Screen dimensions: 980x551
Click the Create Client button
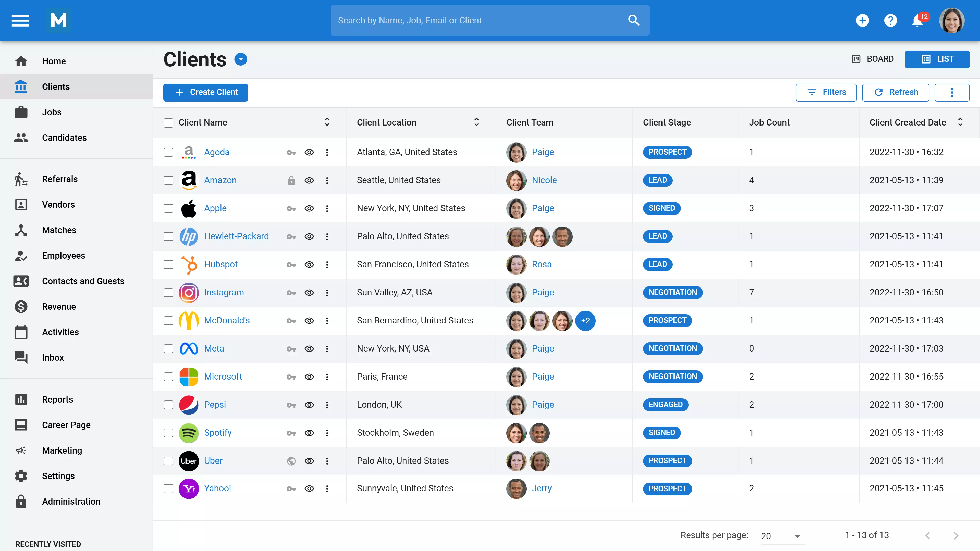205,92
